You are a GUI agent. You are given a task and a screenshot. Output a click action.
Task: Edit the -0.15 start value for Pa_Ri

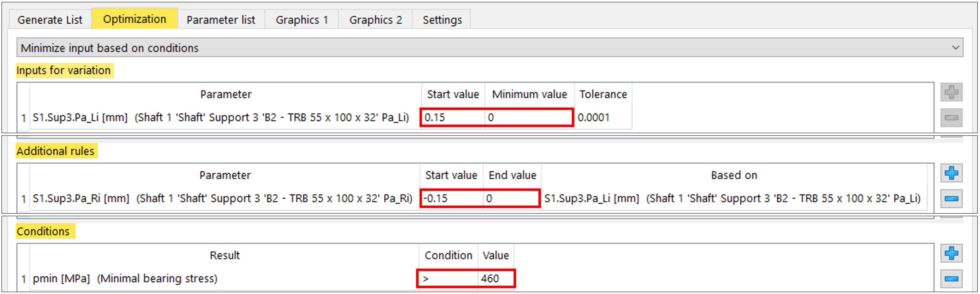point(451,198)
